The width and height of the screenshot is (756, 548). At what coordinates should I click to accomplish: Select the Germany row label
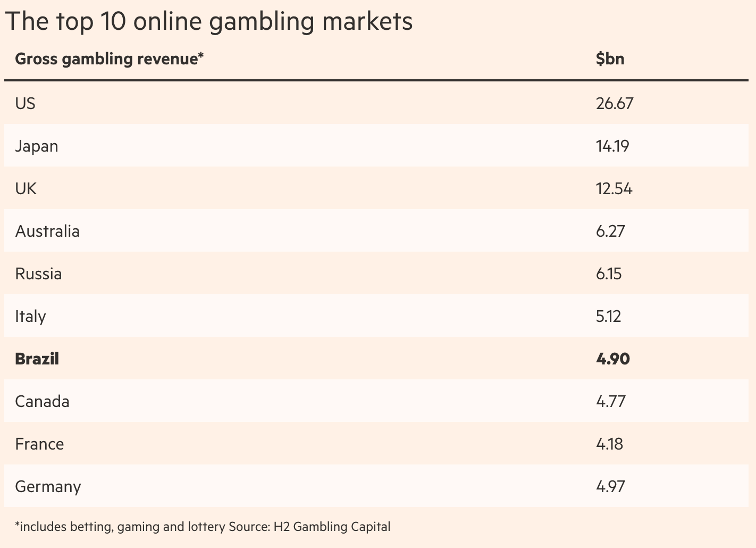point(48,486)
